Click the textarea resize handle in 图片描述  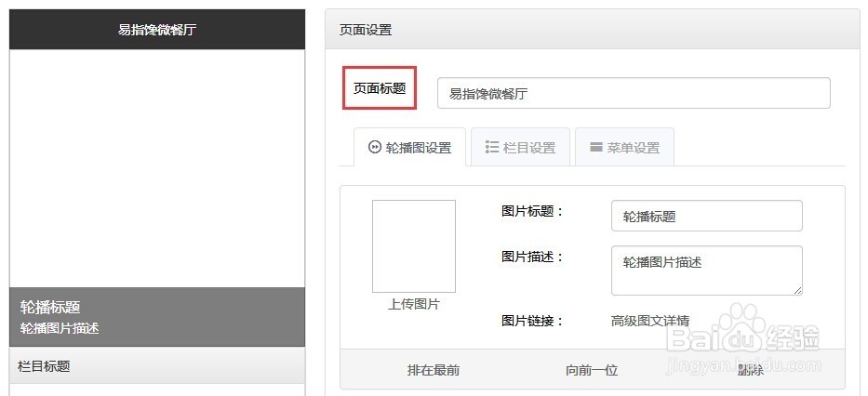pos(797,290)
